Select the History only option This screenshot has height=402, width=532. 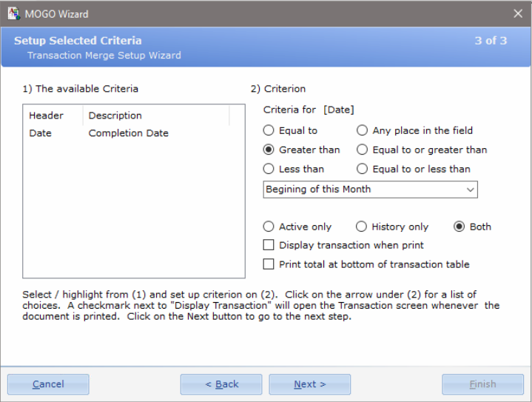(361, 227)
